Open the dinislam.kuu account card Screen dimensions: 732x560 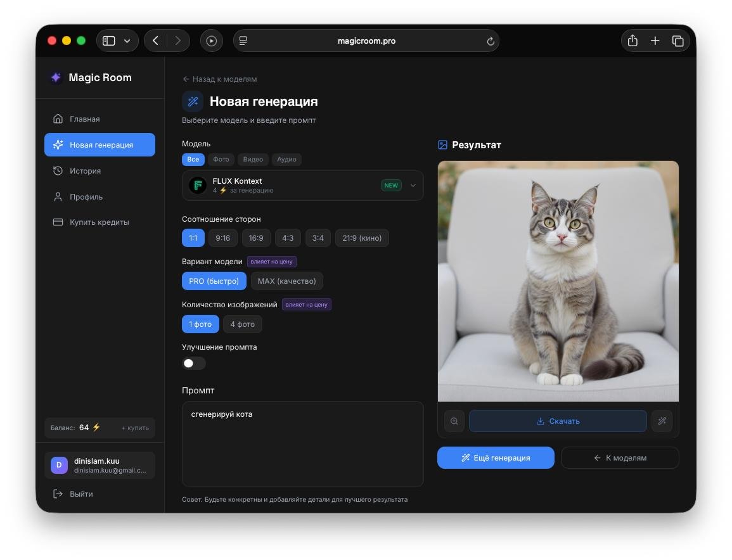100,465
